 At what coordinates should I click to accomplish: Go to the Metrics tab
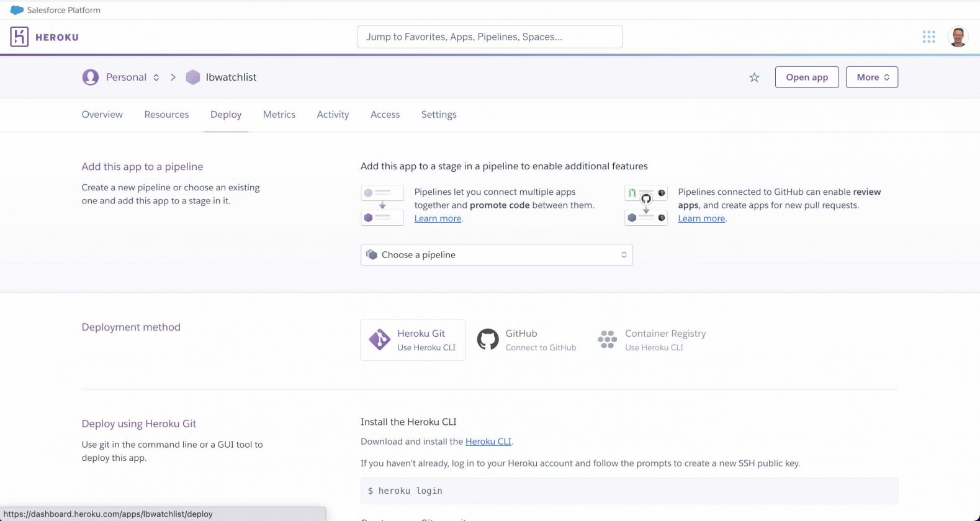279,115
